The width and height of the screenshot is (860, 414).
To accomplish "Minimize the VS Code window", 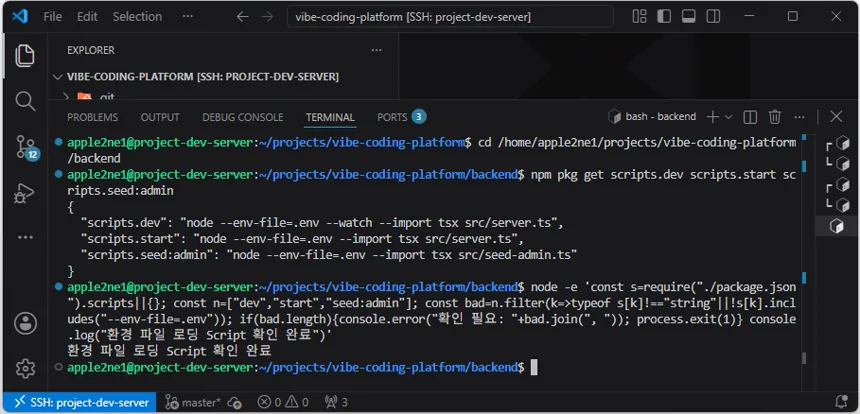I will [x=749, y=16].
